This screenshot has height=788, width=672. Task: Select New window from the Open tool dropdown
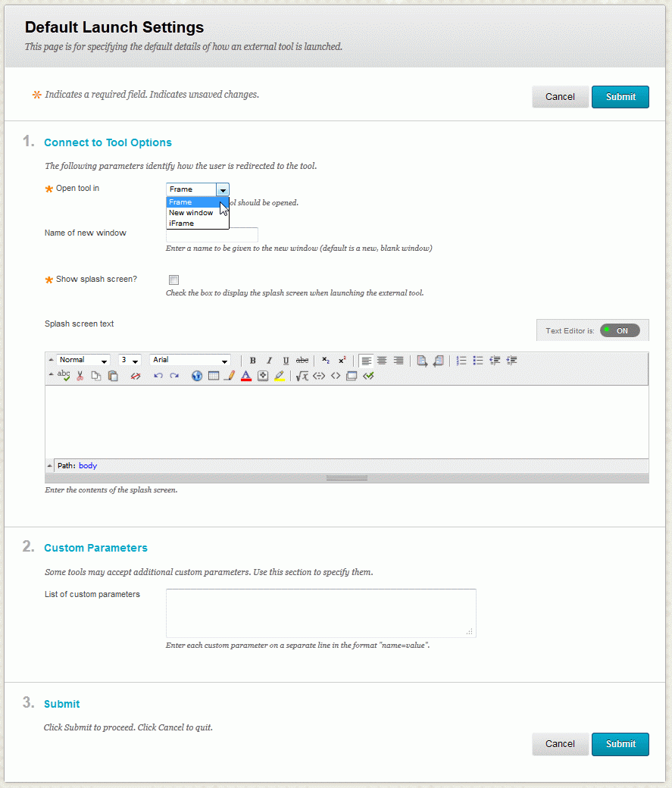(190, 213)
